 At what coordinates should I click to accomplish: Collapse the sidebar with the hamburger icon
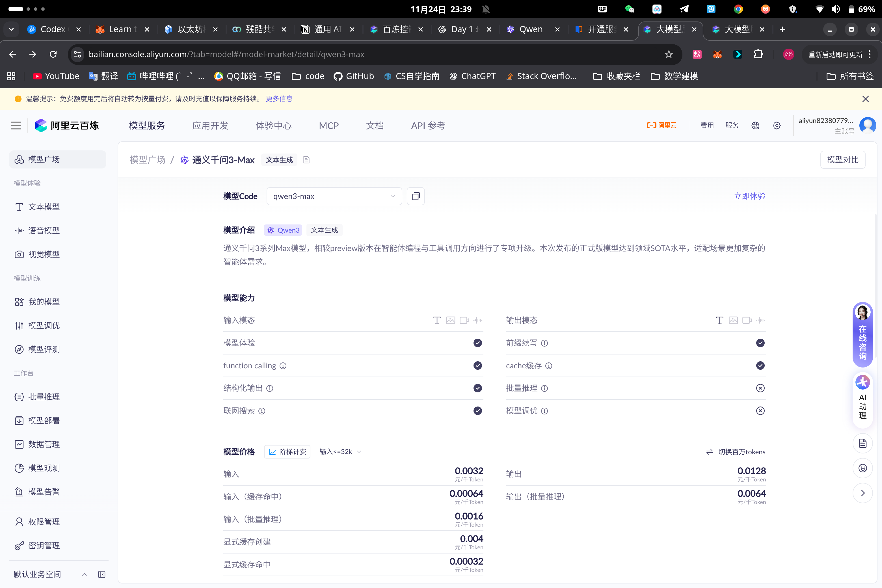(x=16, y=126)
